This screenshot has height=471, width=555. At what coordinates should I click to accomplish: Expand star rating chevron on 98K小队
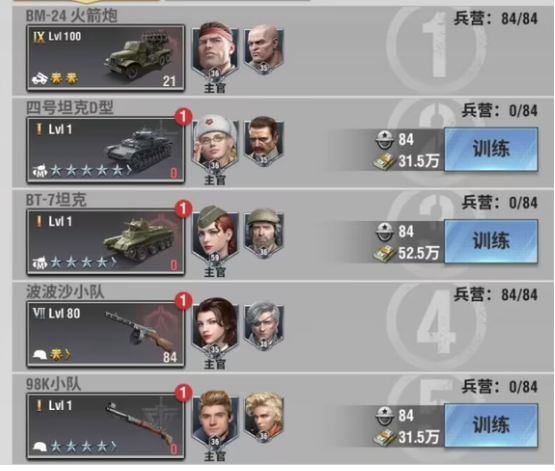click(114, 446)
